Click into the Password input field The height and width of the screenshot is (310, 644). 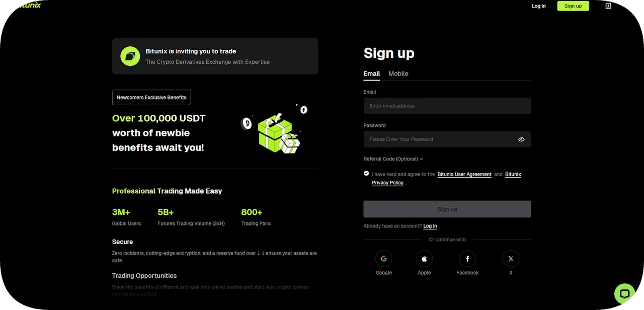[x=438, y=139]
